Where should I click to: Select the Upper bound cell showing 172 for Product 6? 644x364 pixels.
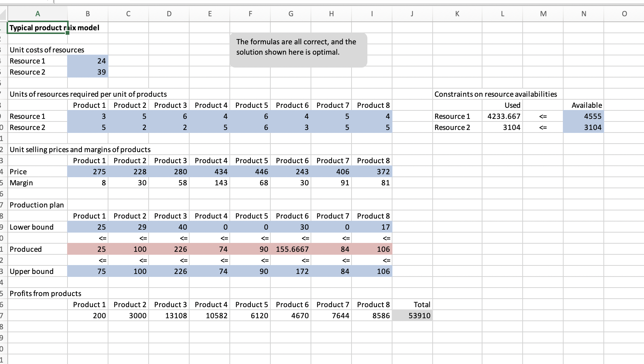tap(291, 271)
